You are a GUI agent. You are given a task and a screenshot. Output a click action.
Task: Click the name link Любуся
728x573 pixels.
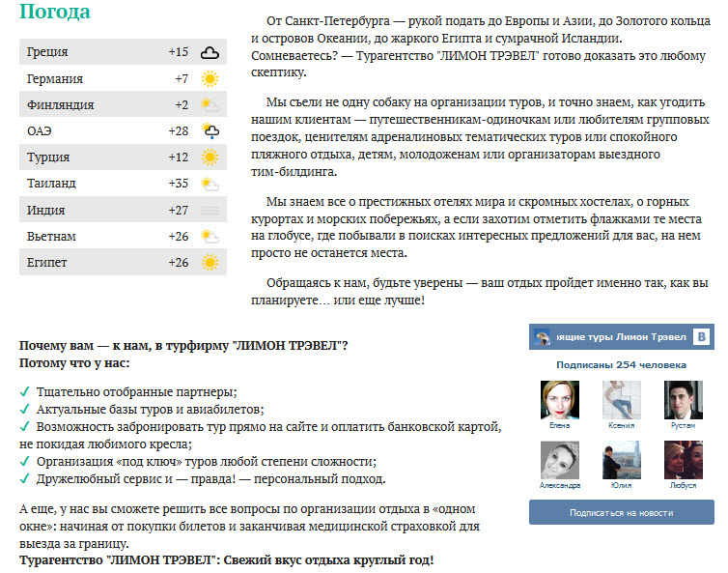pyautogui.click(x=683, y=485)
